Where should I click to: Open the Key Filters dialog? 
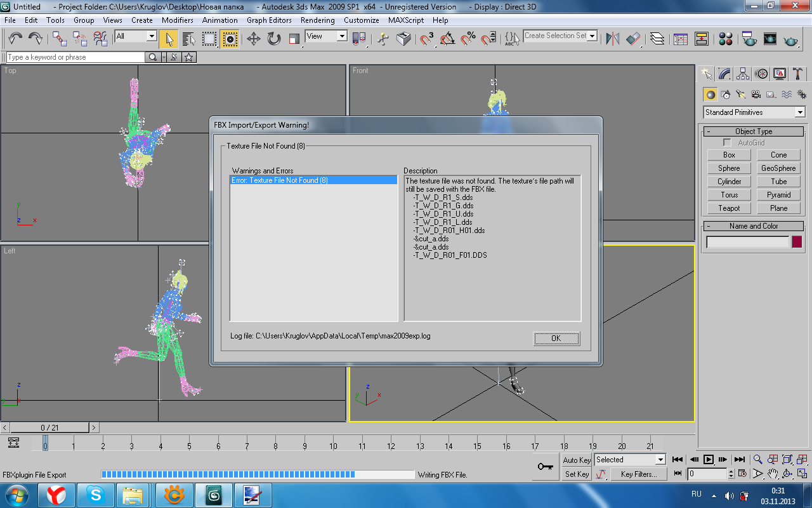click(639, 474)
